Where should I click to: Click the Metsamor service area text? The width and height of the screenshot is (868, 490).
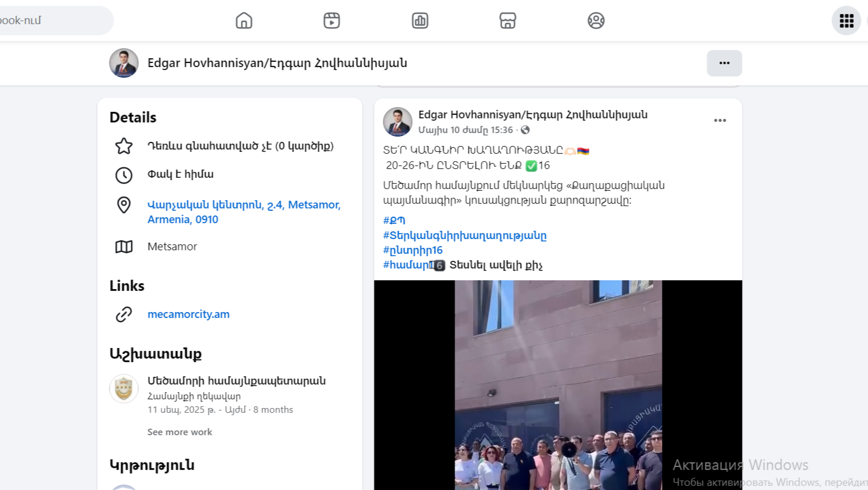(x=172, y=246)
